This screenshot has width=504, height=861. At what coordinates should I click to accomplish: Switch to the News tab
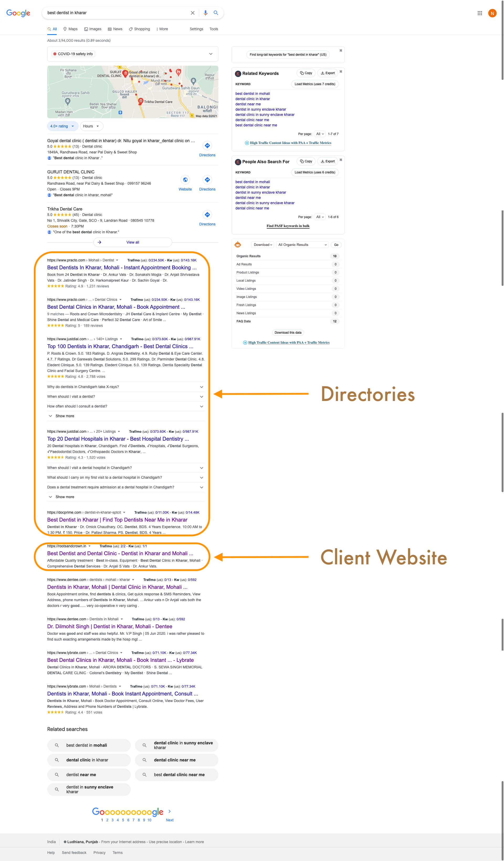(115, 29)
